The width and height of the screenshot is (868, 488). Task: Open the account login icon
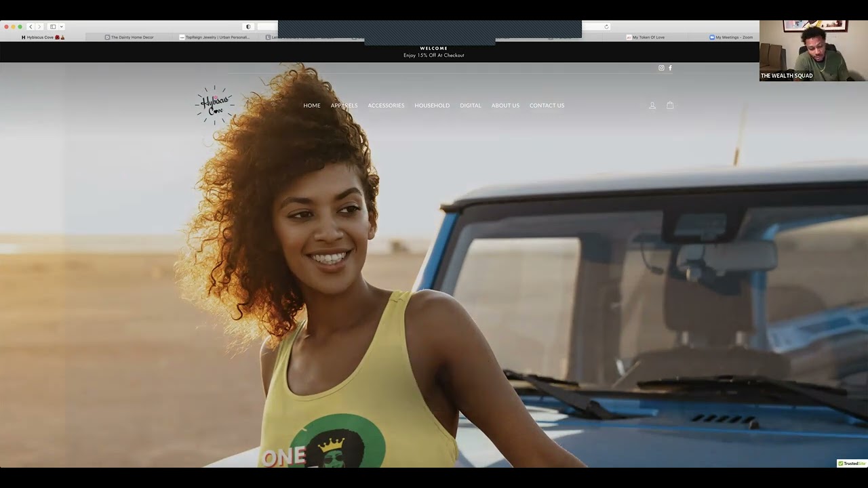pyautogui.click(x=652, y=106)
